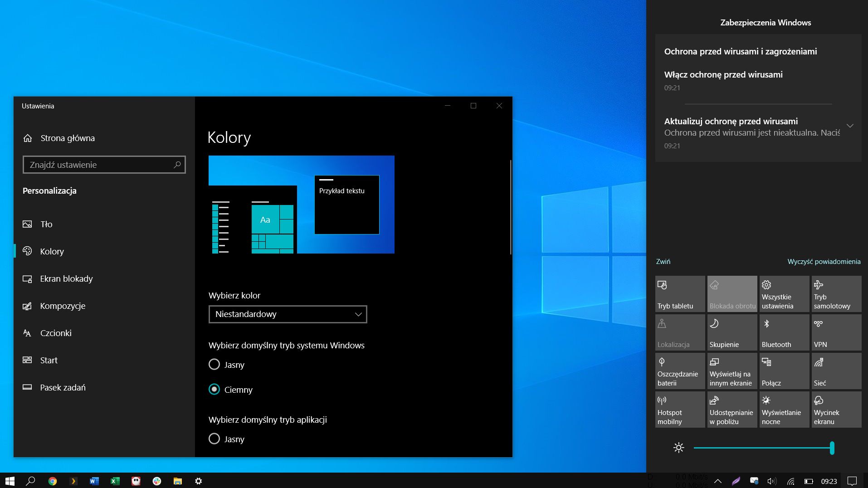This screenshot has height=488, width=868.
Task: Open Wyświetlaj na innym ekranie tile
Action: pos(731,371)
